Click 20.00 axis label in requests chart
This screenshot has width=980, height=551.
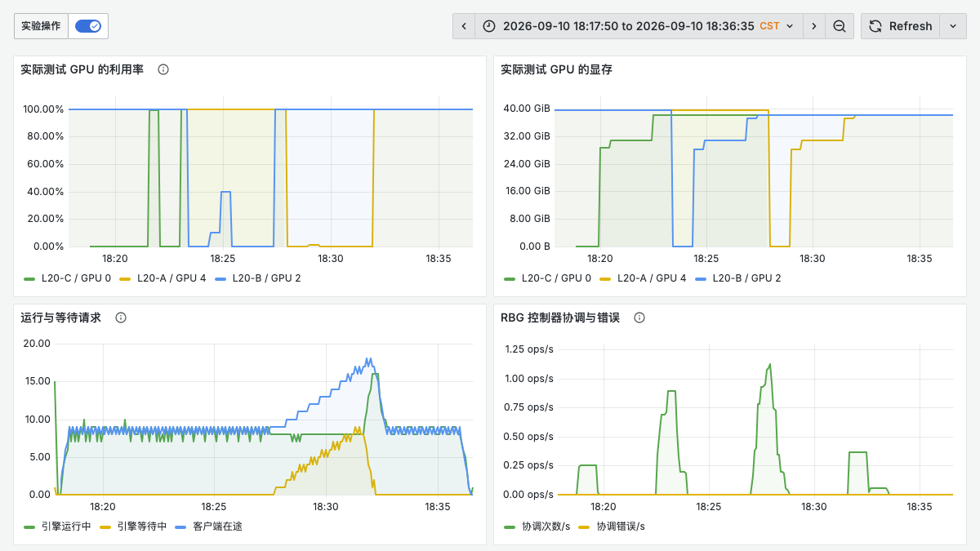coord(38,344)
